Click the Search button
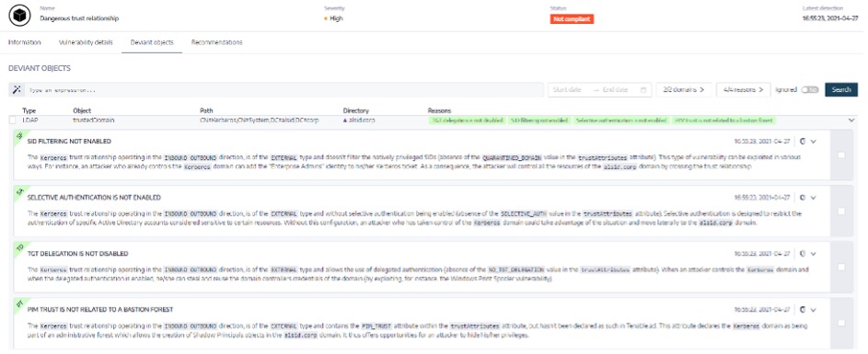The width and height of the screenshot is (868, 354). (x=841, y=89)
